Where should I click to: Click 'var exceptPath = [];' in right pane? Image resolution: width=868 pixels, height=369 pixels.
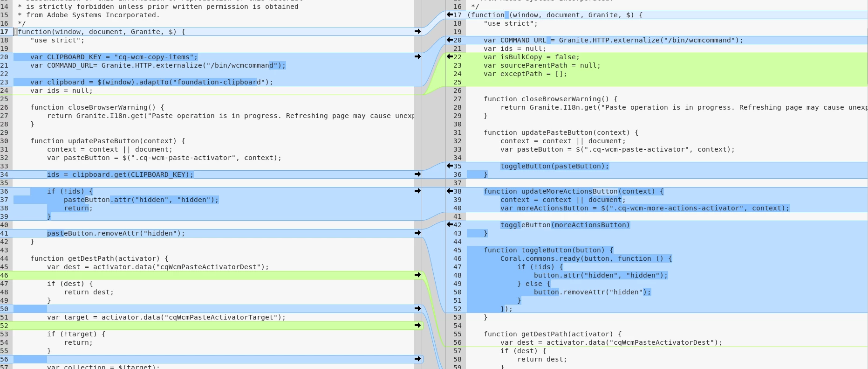[526, 74]
